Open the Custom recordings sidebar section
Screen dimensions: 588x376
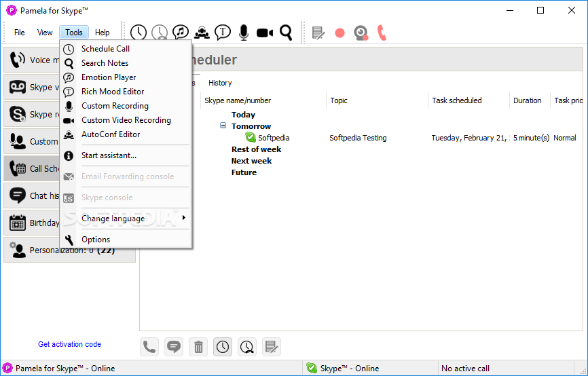tap(32, 141)
